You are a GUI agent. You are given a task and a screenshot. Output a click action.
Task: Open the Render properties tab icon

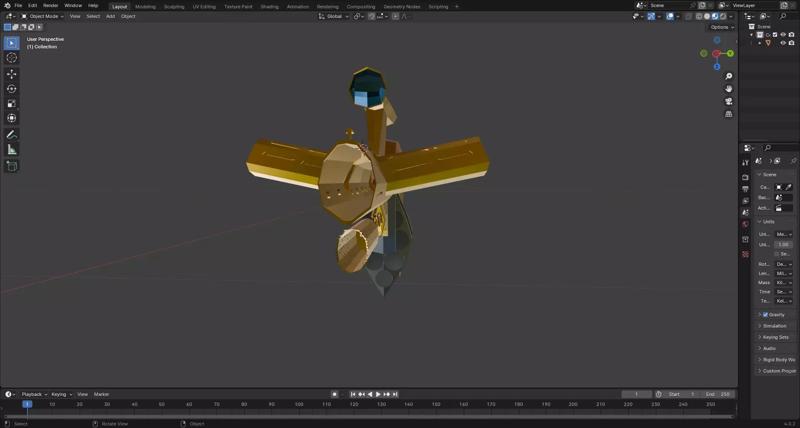coord(745,178)
